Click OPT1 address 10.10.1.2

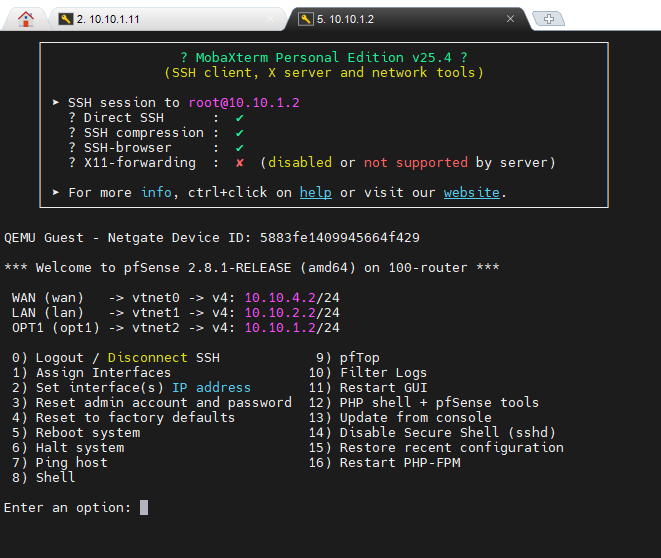(280, 327)
